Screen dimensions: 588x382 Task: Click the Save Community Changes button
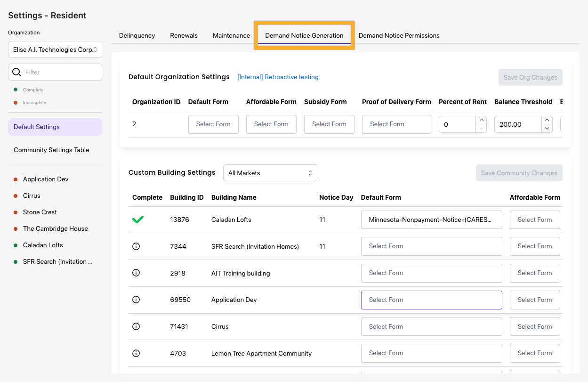tap(519, 173)
